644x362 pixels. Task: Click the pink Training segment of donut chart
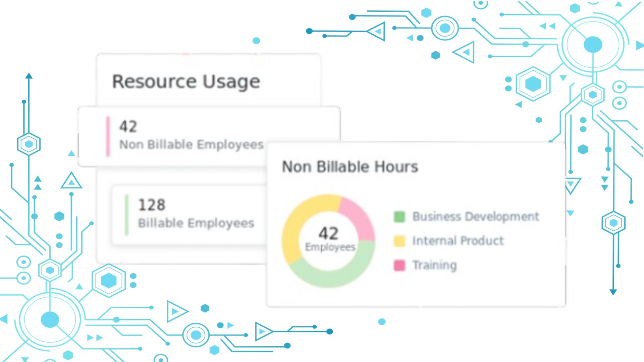pyautogui.click(x=361, y=218)
